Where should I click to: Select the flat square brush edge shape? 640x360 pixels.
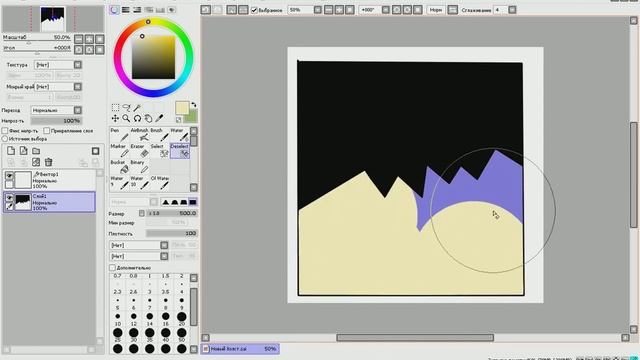tap(193, 202)
